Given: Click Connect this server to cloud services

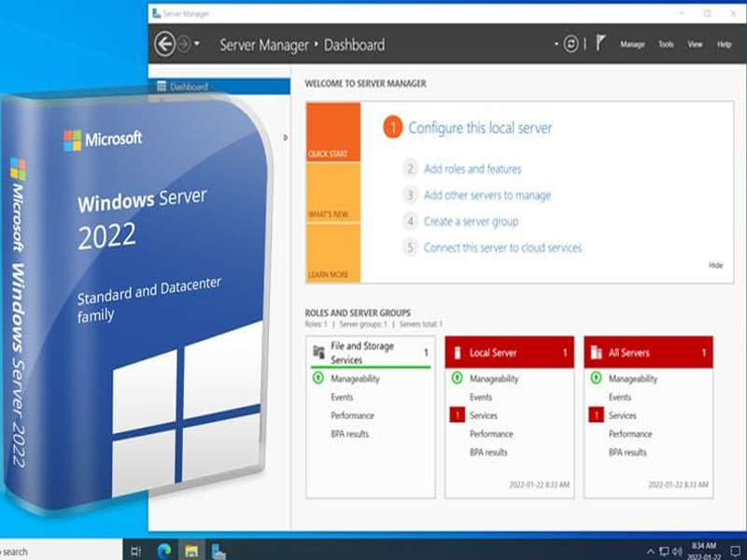Looking at the screenshot, I should (x=503, y=247).
